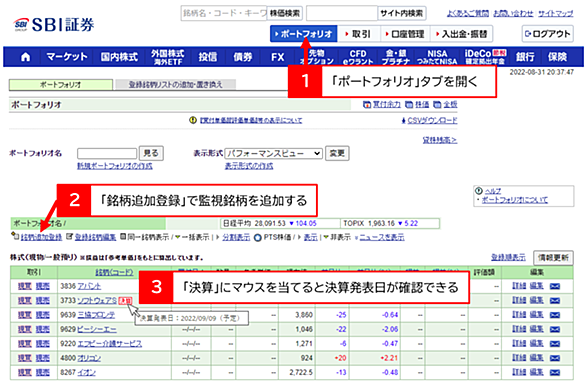The image size is (586, 383).
Task: Open the 口座管理 top menu
Action: [405, 34]
